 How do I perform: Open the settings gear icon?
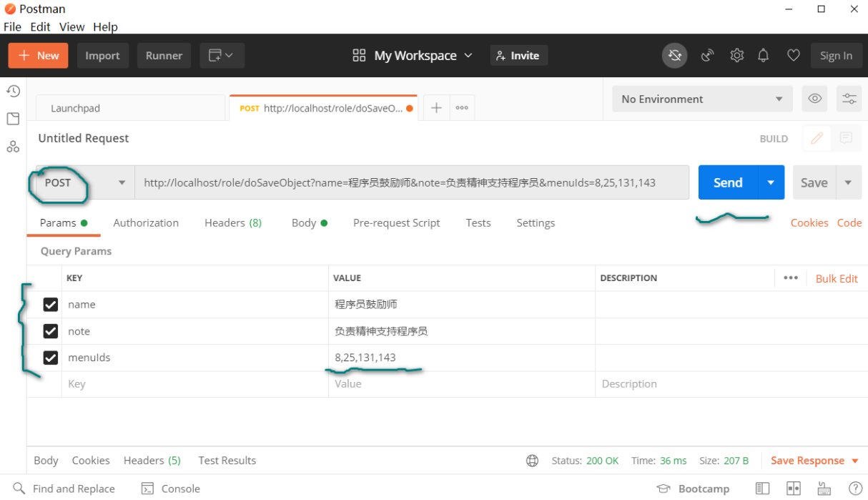[x=736, y=55]
